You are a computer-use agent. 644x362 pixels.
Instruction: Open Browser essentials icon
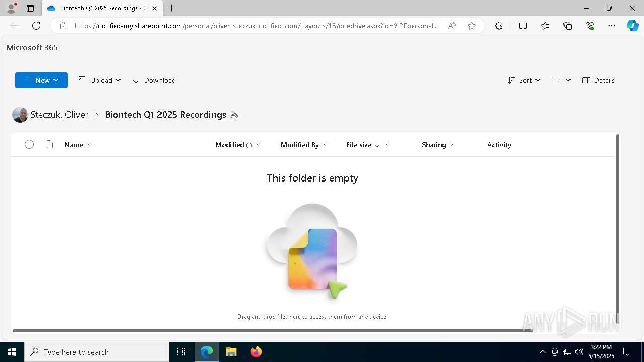pyautogui.click(x=590, y=26)
